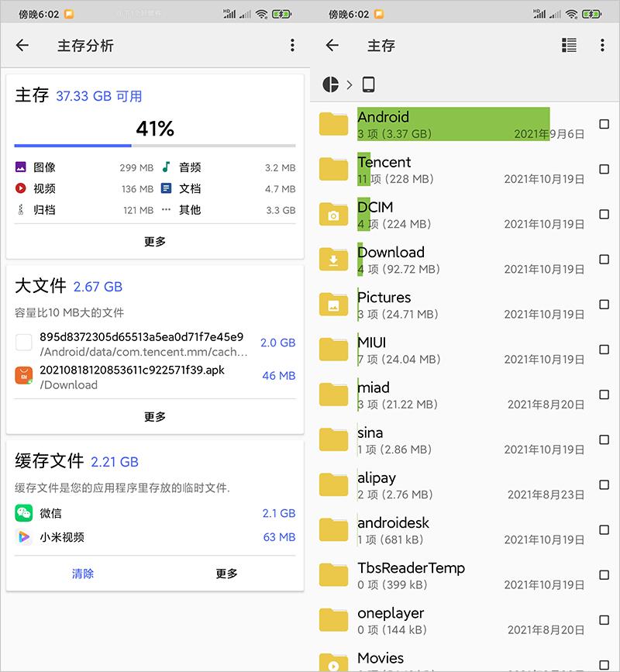Click the 微信 icon in the cache files list
620x672 pixels.
pyautogui.click(x=25, y=512)
